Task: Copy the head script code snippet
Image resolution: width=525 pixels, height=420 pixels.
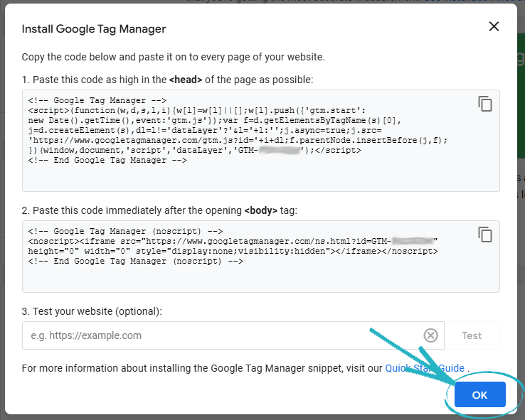Action: tap(485, 104)
